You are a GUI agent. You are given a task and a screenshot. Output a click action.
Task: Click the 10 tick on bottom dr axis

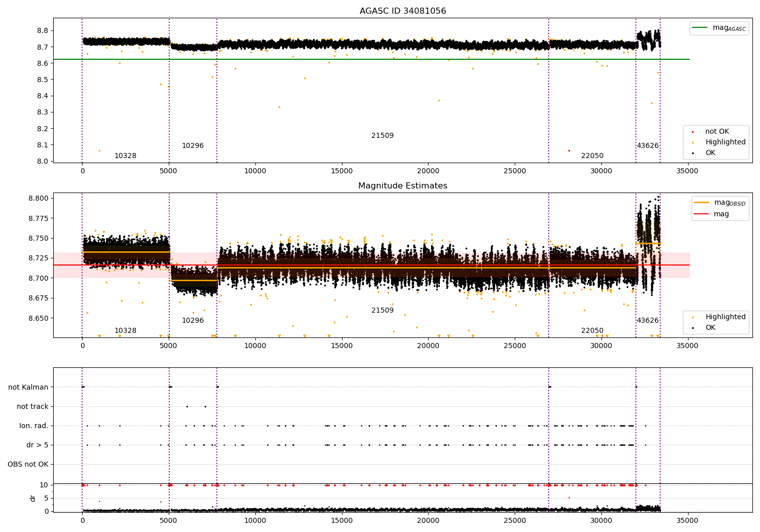[x=44, y=485]
